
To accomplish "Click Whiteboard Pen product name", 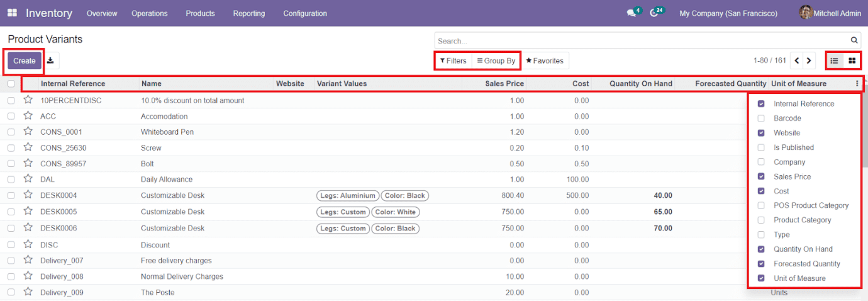I will click(167, 132).
